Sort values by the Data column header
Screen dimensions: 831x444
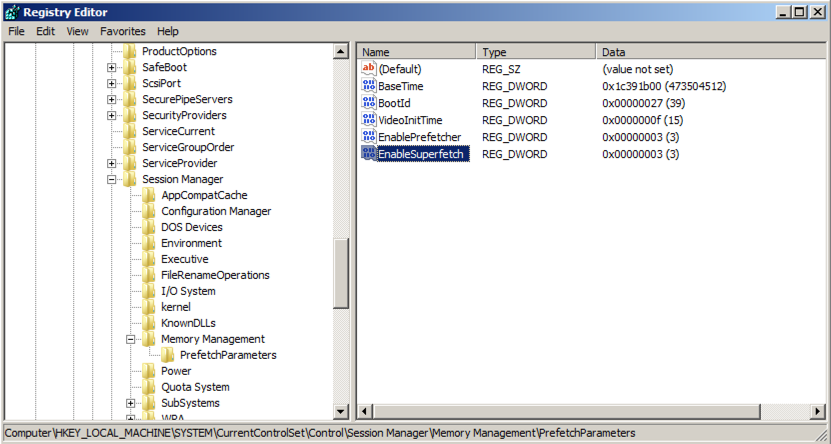(711, 51)
